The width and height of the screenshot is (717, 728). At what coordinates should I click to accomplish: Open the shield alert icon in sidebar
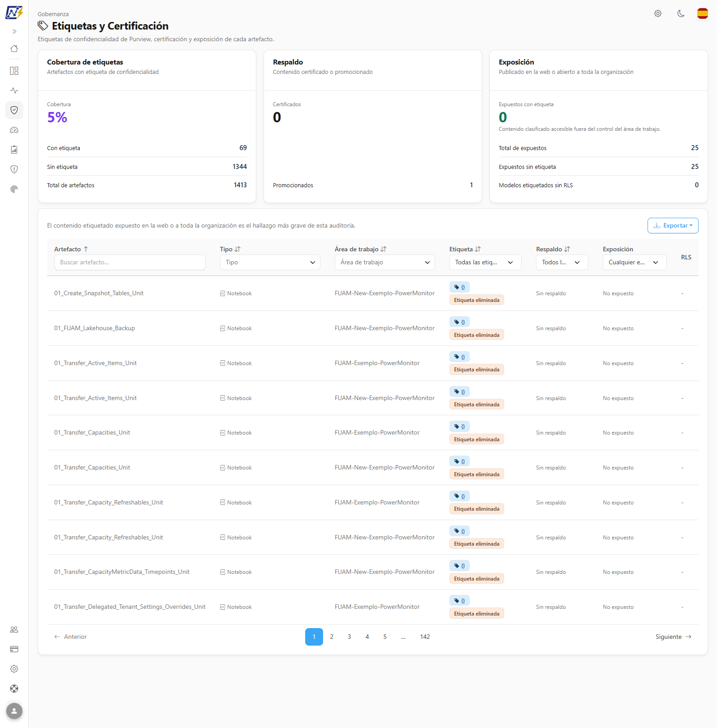click(x=14, y=169)
